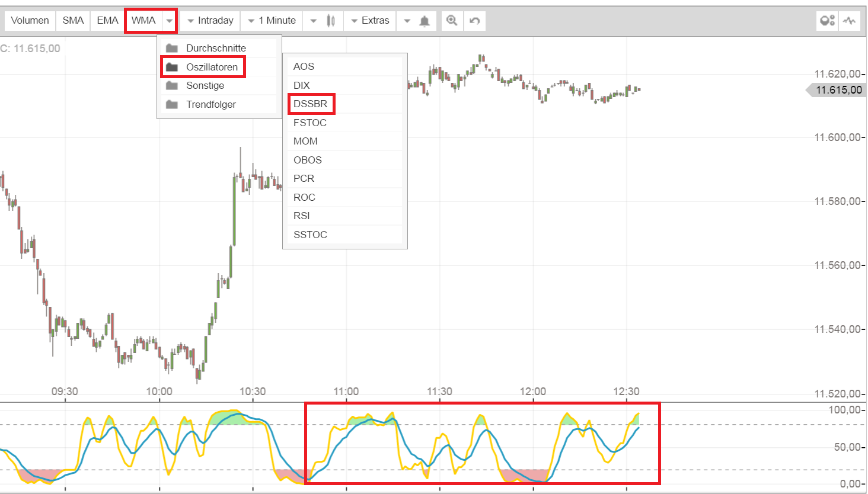Image resolution: width=868 pixels, height=494 pixels.
Task: Toggle the SMA indicator on the chart
Action: 73,20
